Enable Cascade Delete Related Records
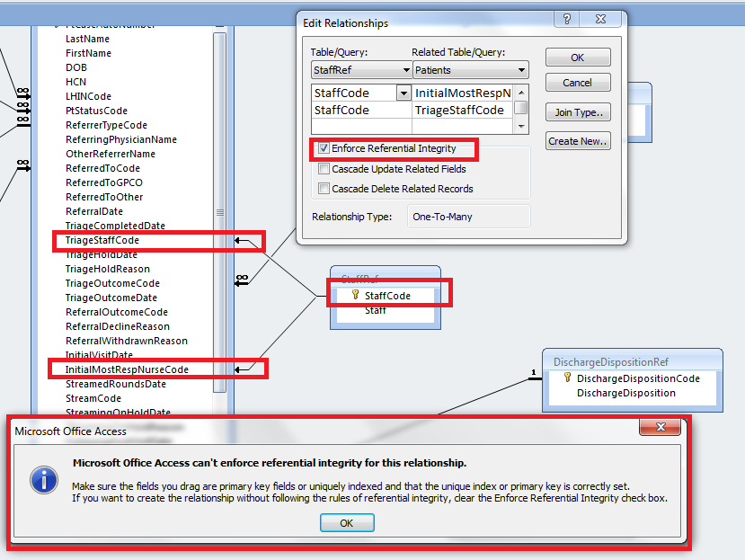The image size is (745, 560). pos(324,189)
